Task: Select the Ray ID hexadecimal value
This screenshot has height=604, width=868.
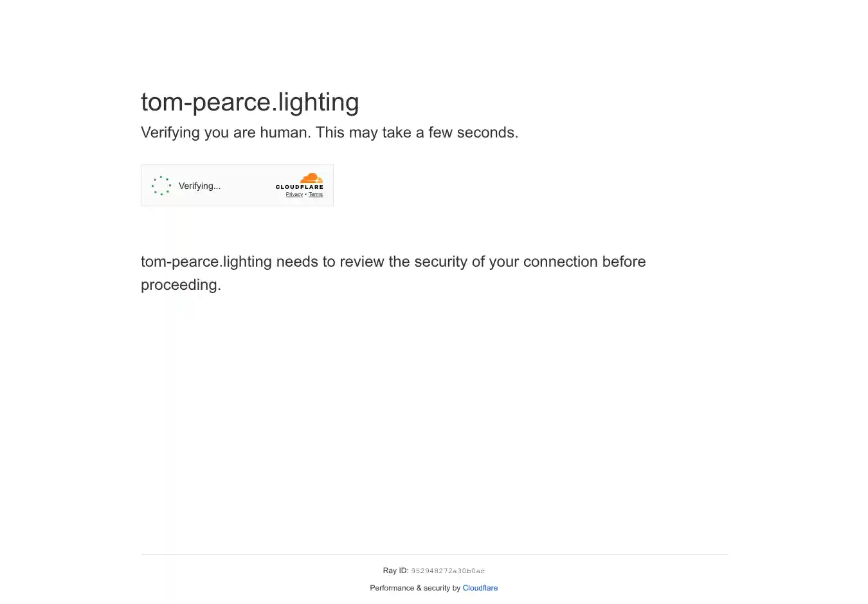Action: point(448,571)
